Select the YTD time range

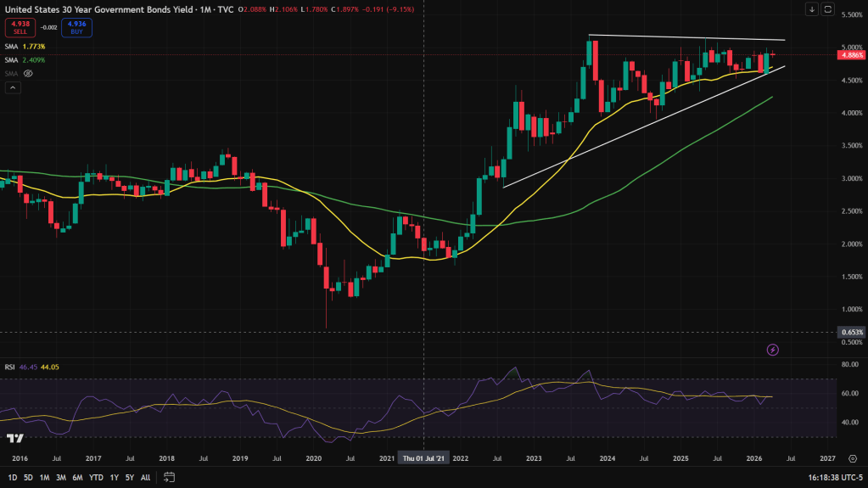[x=96, y=477]
